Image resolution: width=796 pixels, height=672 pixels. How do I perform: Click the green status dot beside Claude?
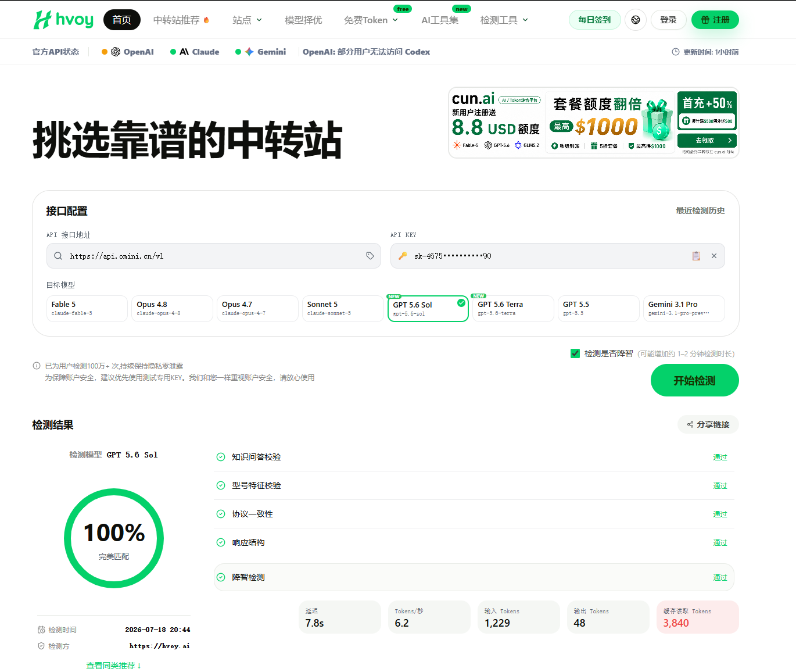tap(173, 52)
